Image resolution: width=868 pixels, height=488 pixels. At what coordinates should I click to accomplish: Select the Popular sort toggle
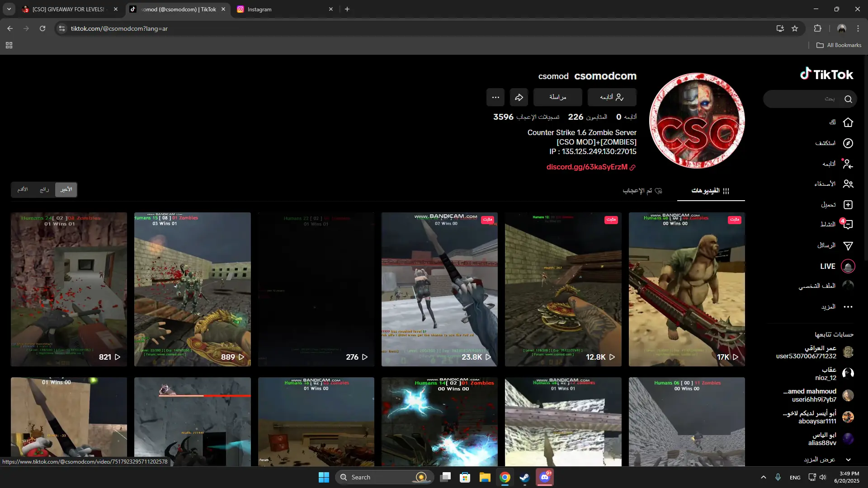pyautogui.click(x=44, y=190)
